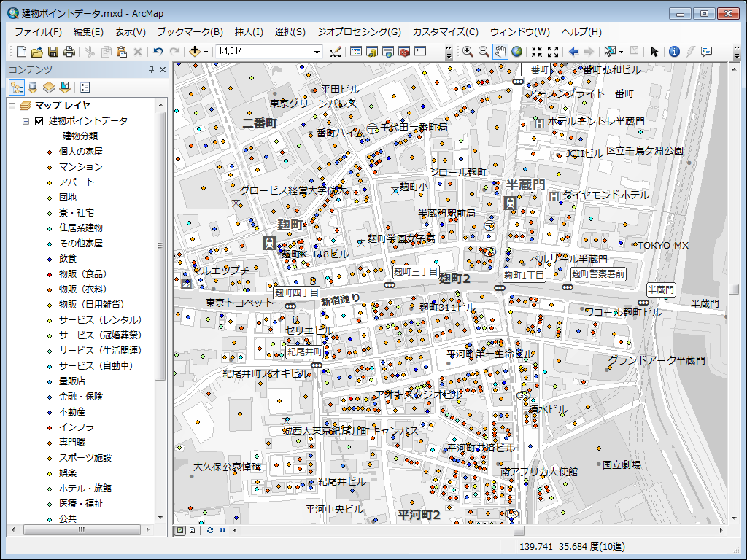The width and height of the screenshot is (747, 560).
Task: Activate the Identify tool
Action: click(674, 52)
